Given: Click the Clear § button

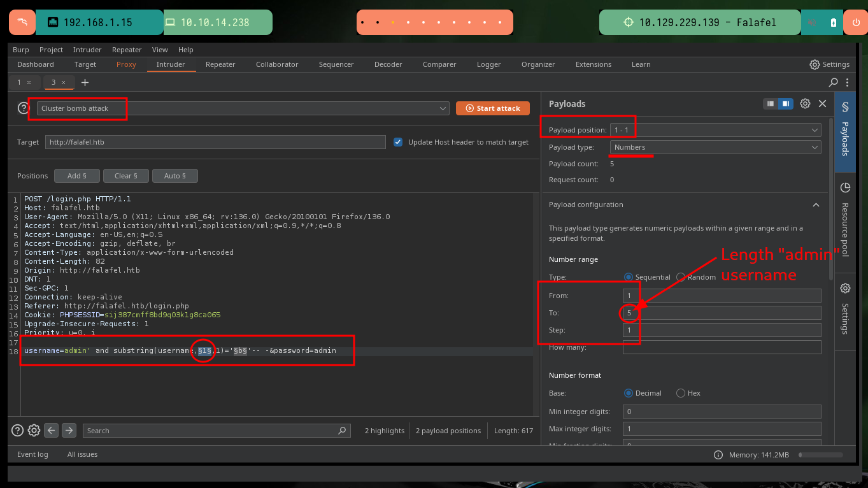Looking at the screenshot, I should coord(125,176).
